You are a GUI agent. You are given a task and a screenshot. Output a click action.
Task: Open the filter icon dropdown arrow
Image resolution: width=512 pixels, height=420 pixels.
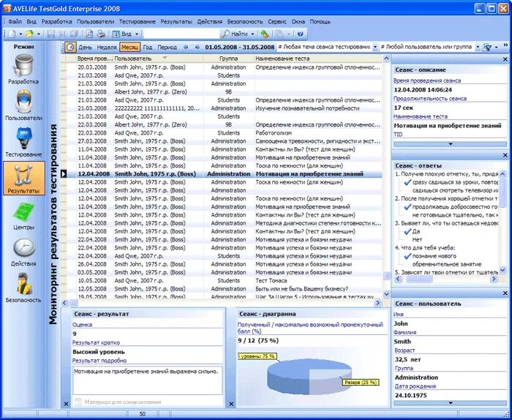point(497,48)
